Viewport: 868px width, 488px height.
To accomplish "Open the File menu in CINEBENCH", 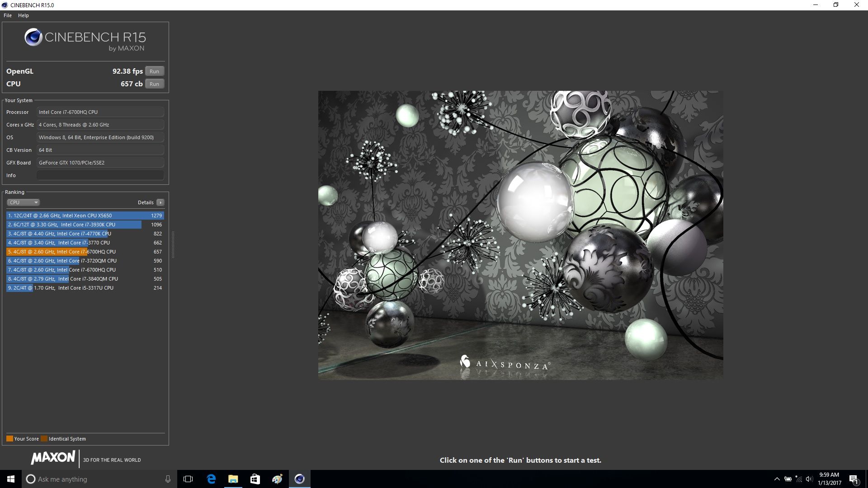I will (8, 15).
